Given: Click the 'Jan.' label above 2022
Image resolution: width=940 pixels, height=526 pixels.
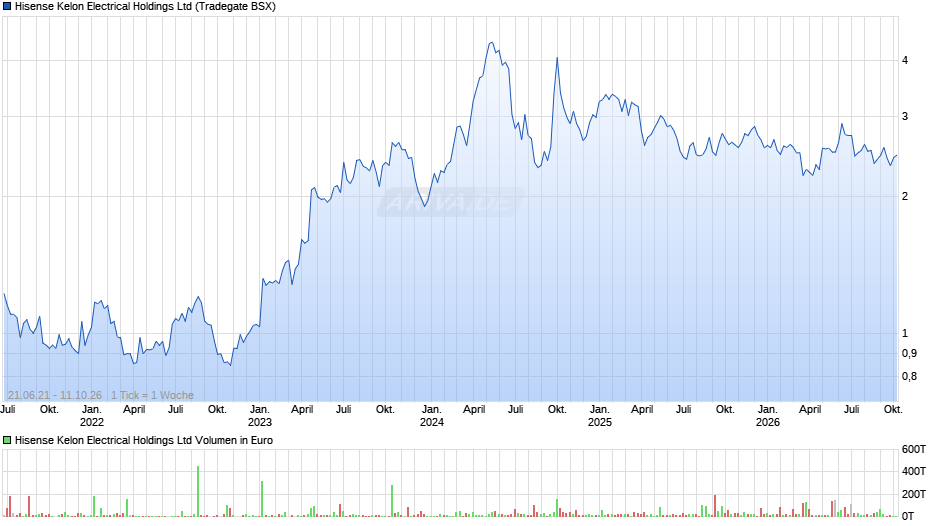Looking at the screenshot, I should coord(92,410).
